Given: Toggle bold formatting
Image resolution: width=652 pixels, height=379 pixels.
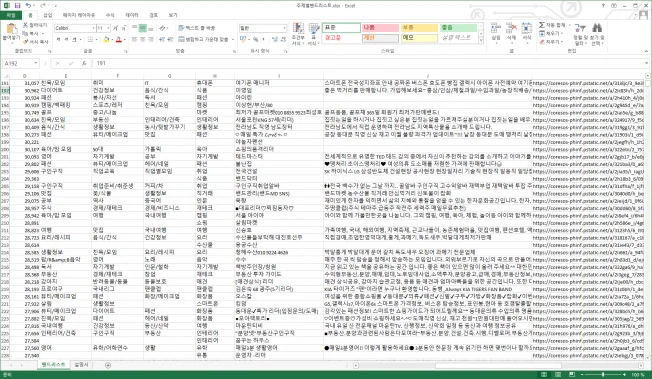Looking at the screenshot, I should tap(59, 40).
